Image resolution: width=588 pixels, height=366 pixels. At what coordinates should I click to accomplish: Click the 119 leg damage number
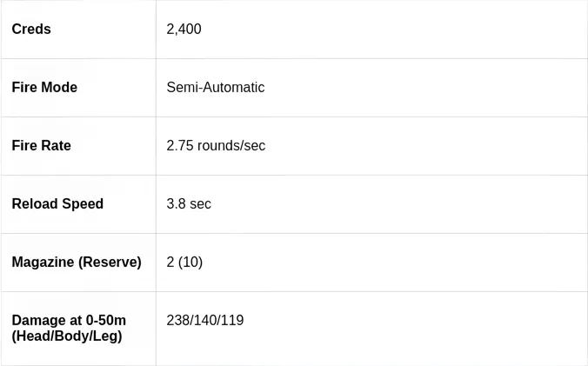pyautogui.click(x=232, y=321)
